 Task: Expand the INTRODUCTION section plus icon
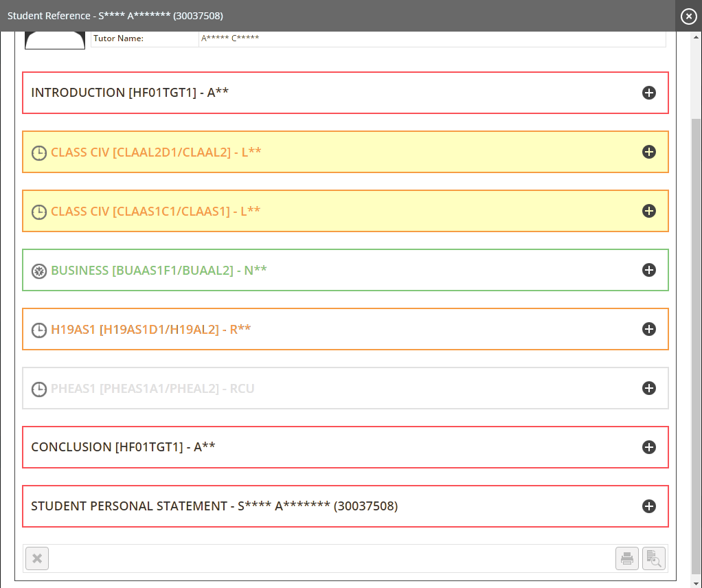click(649, 93)
